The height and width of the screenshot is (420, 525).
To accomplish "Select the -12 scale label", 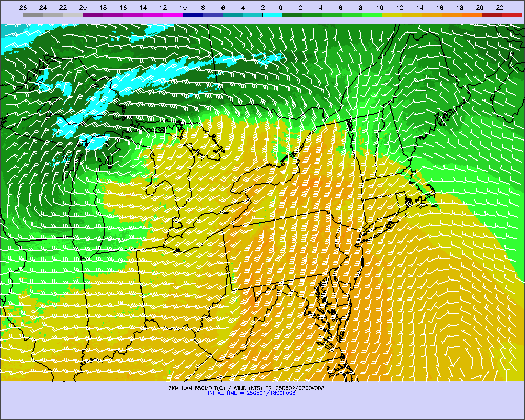I will [x=160, y=7].
